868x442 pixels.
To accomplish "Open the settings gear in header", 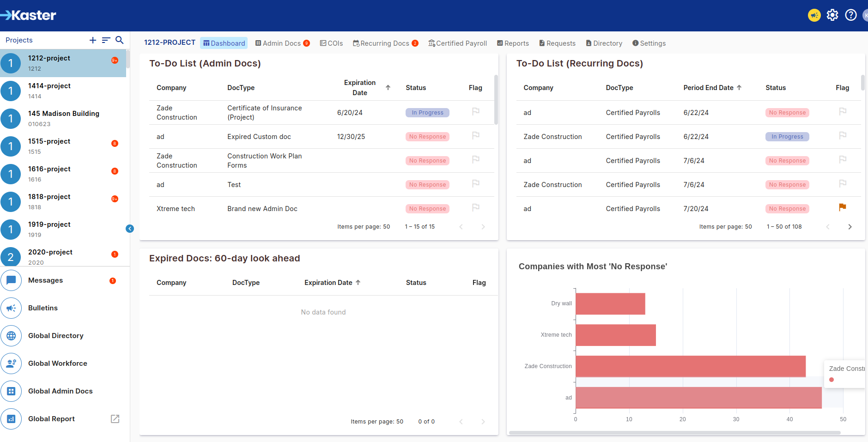I will tap(832, 15).
